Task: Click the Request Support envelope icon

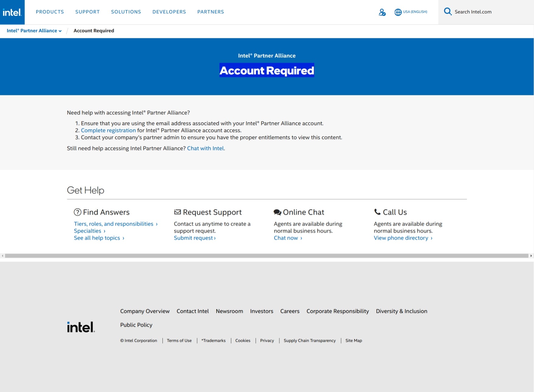Action: click(177, 212)
